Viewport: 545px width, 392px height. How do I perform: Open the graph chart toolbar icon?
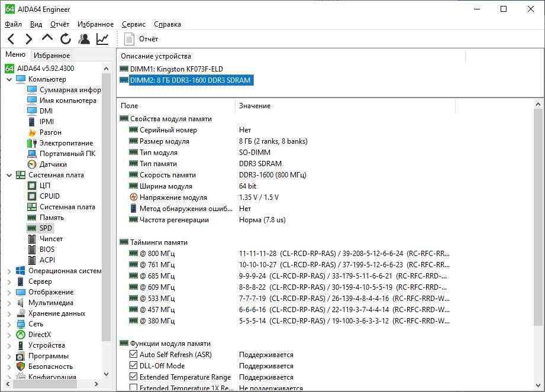(102, 39)
